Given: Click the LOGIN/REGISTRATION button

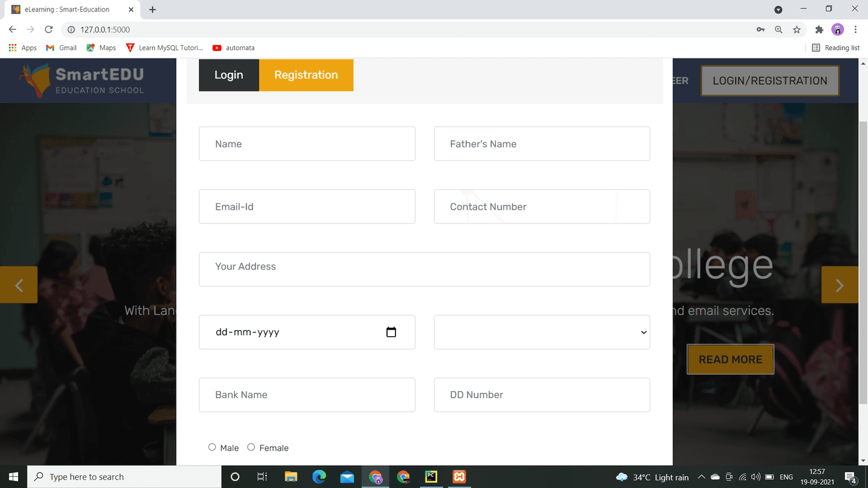Looking at the screenshot, I should (770, 81).
